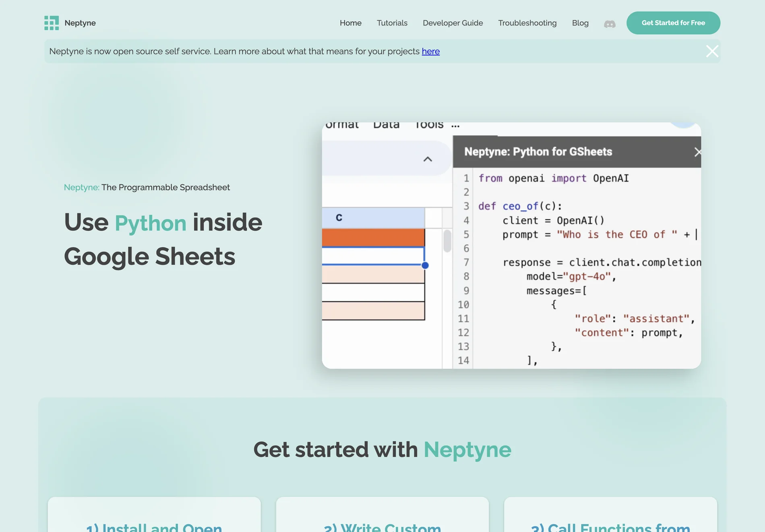Close the Neptyne Python for GSheets panel
This screenshot has width=765, height=532.
pos(697,152)
